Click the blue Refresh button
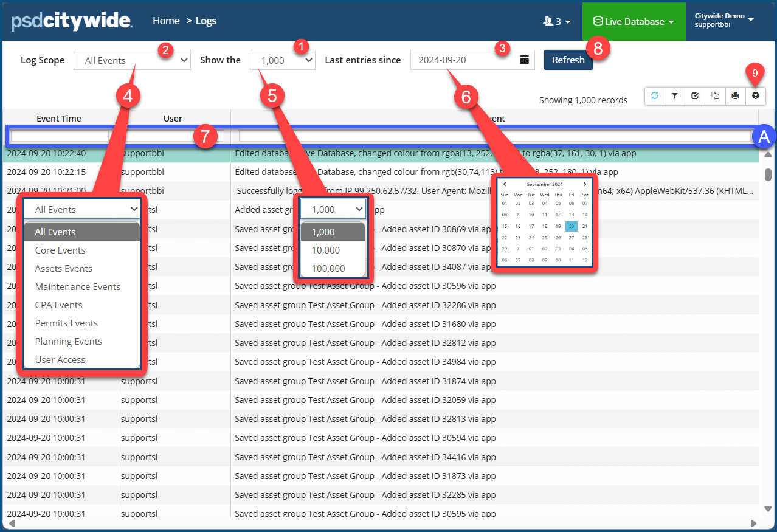Image resolution: width=777 pixels, height=532 pixels. pyautogui.click(x=568, y=60)
